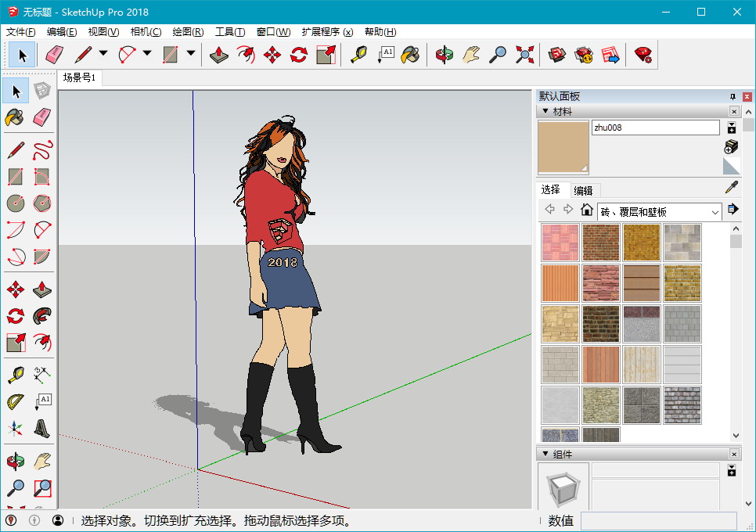Select the Orbit tool in top toolbar
The width and height of the screenshot is (756, 532).
tap(444, 54)
